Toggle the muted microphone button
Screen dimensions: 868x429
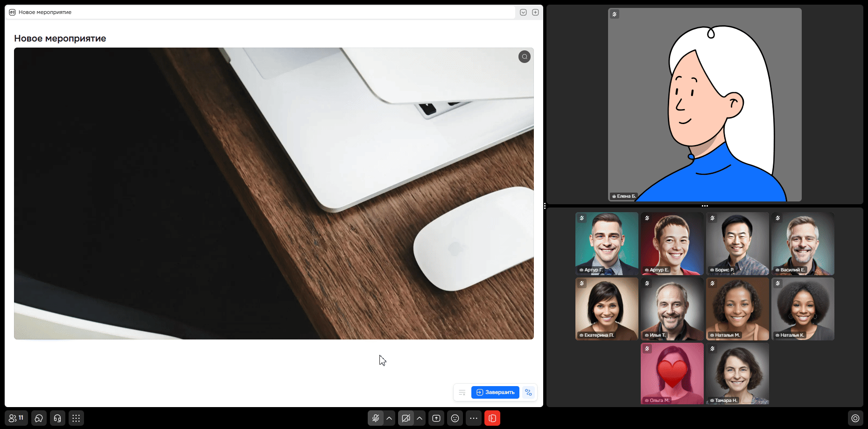tap(376, 418)
